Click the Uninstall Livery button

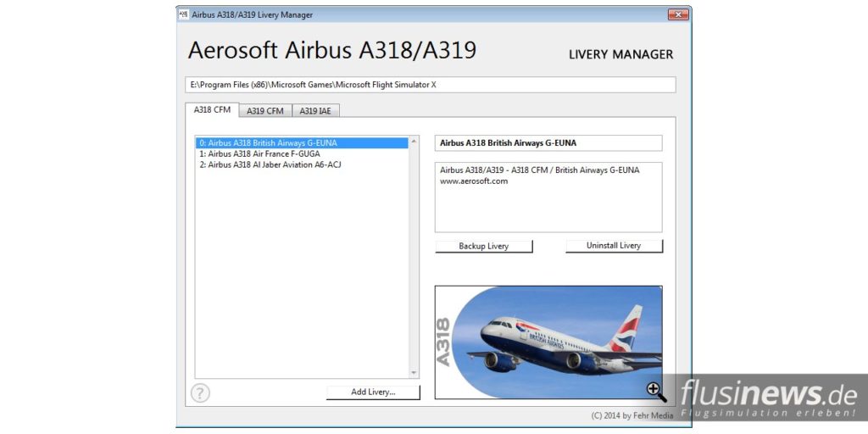614,246
